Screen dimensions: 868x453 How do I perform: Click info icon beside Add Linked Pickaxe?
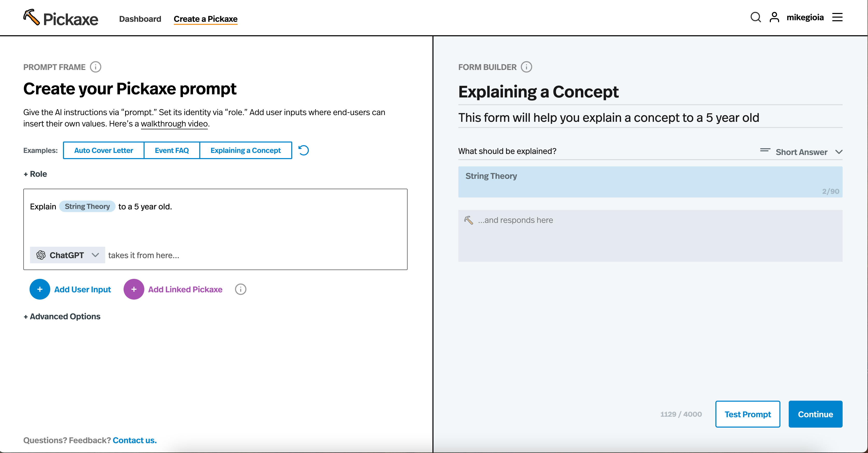(x=241, y=289)
